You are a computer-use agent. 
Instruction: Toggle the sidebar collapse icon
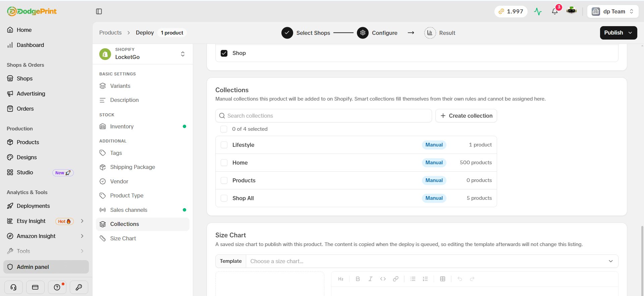point(99,11)
